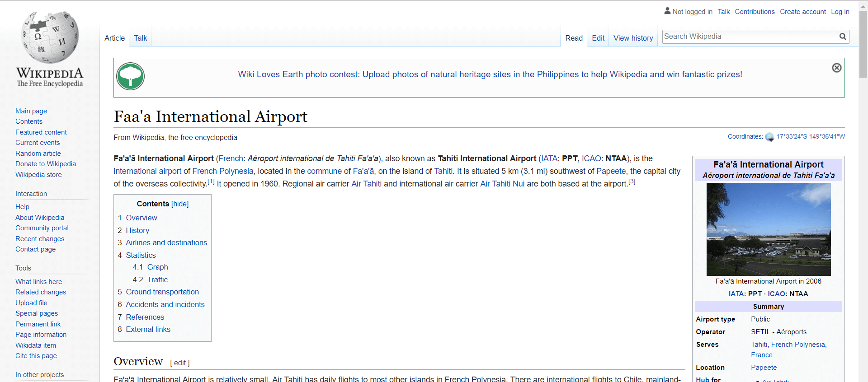
Task: Open Special pages
Action: (x=37, y=313)
